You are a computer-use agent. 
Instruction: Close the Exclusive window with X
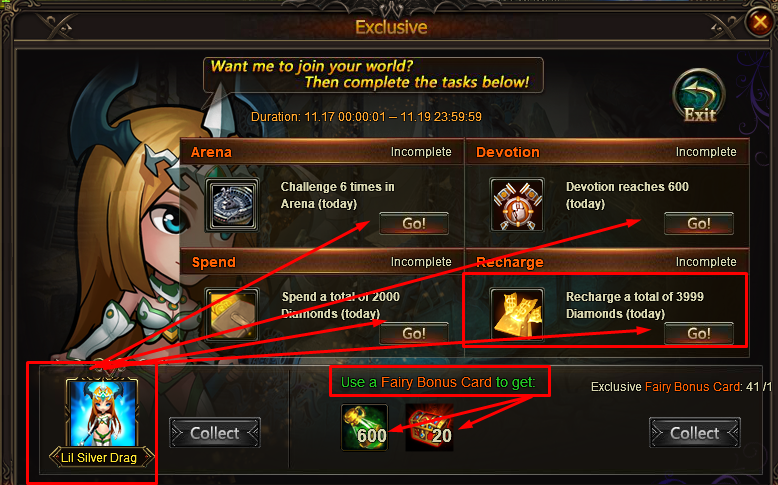(x=760, y=22)
